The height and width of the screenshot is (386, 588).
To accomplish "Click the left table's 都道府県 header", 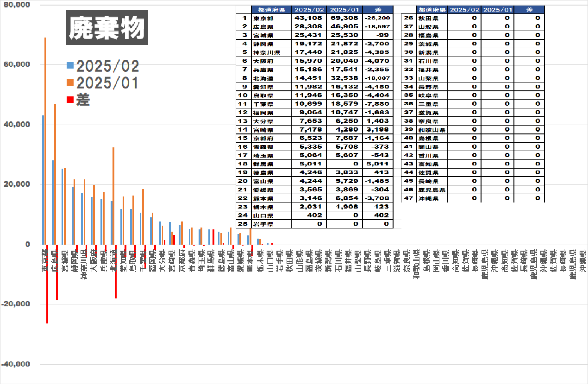I will [271, 9].
